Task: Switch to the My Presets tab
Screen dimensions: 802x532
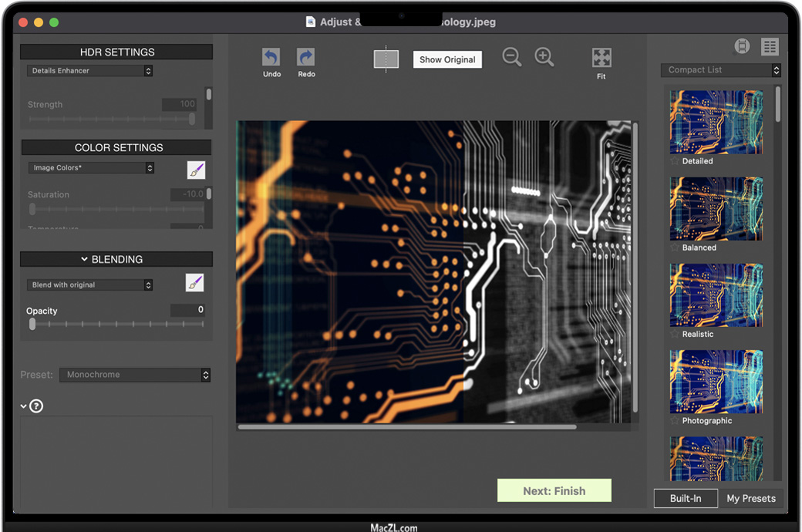Action: coord(751,499)
